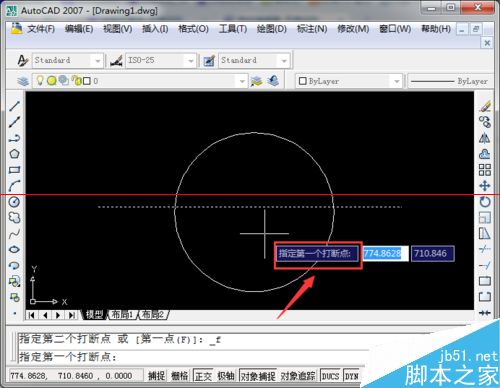Screen dimensions: 500x388
Task: Toggle DYN dynamic input
Action: click(351, 376)
